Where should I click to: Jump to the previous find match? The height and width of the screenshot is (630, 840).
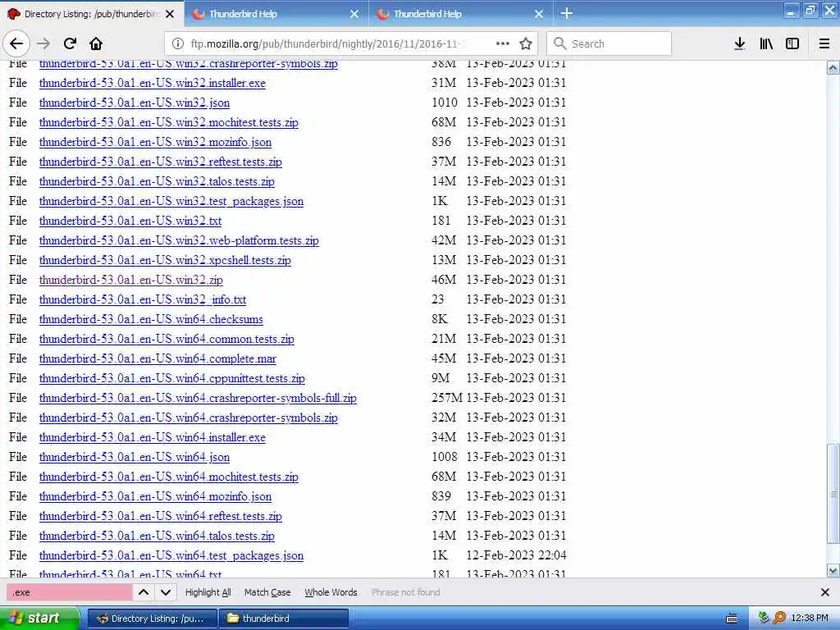144,592
